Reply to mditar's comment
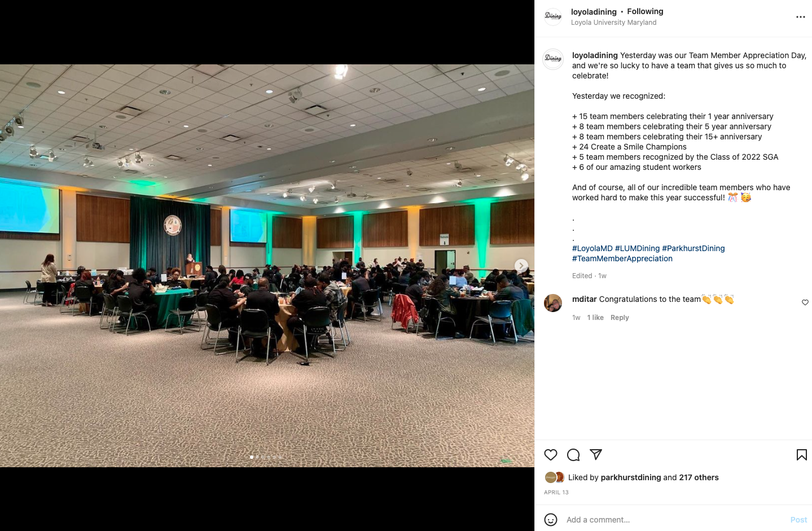The width and height of the screenshot is (812, 531). (620, 318)
